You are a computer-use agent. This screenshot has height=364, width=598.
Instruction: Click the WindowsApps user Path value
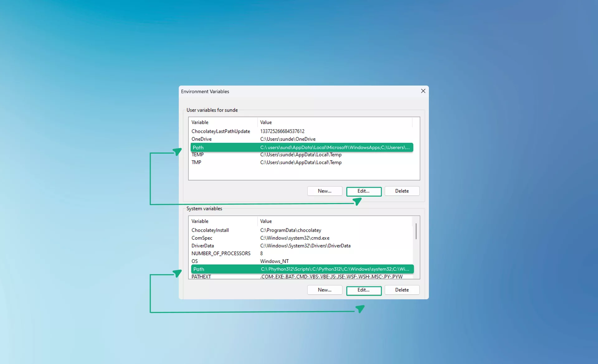click(335, 147)
